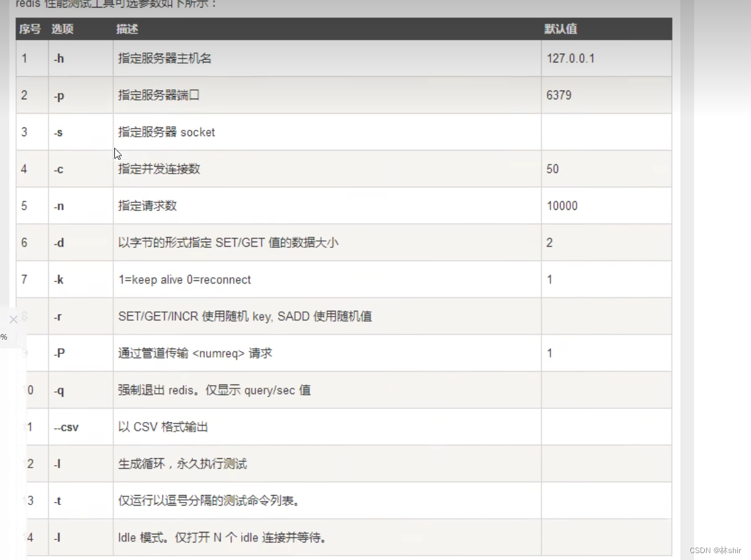751x560 pixels.
Task: Click description 指定并发连接数
Action: point(159,169)
